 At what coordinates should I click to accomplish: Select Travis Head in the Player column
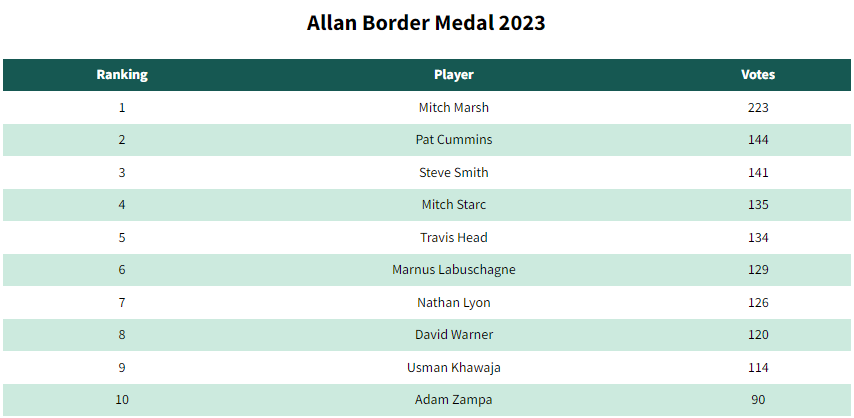[454, 238]
